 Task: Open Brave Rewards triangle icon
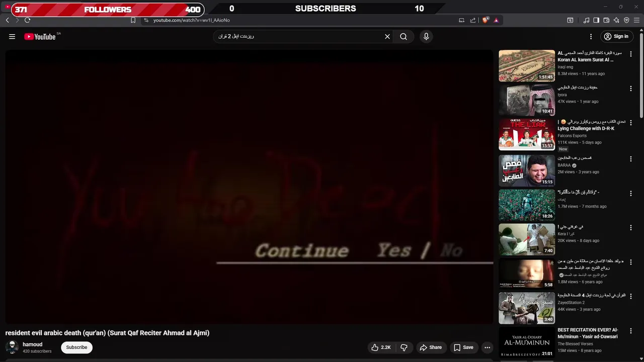[496, 20]
